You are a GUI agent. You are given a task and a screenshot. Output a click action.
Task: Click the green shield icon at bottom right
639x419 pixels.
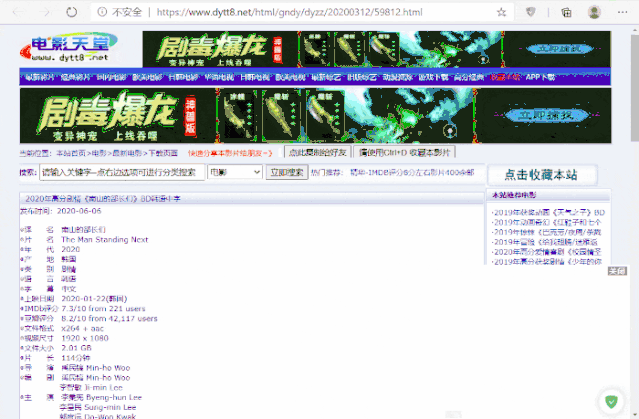tap(612, 403)
